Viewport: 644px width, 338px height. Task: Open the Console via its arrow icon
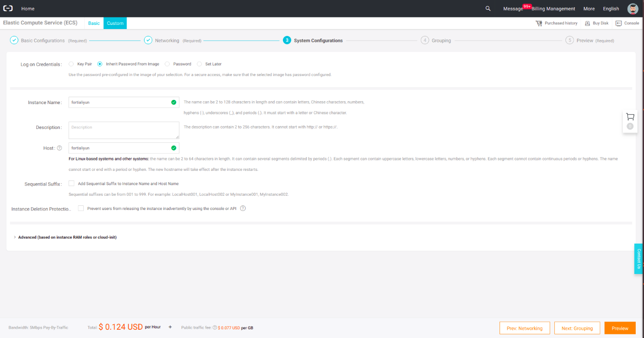coord(618,23)
